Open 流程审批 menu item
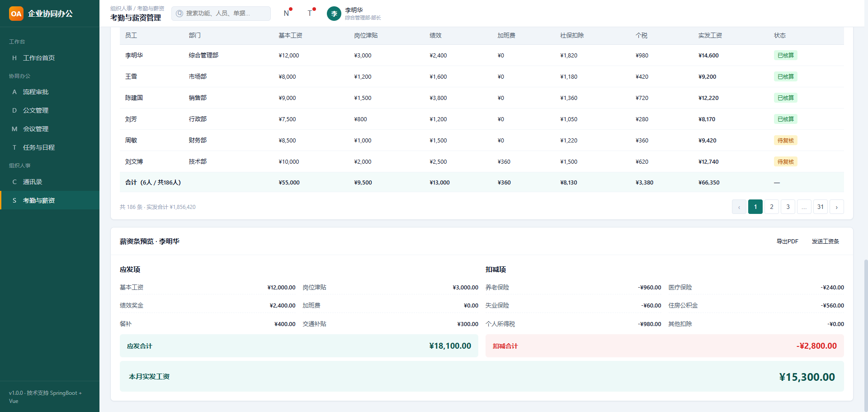 pyautogui.click(x=50, y=92)
